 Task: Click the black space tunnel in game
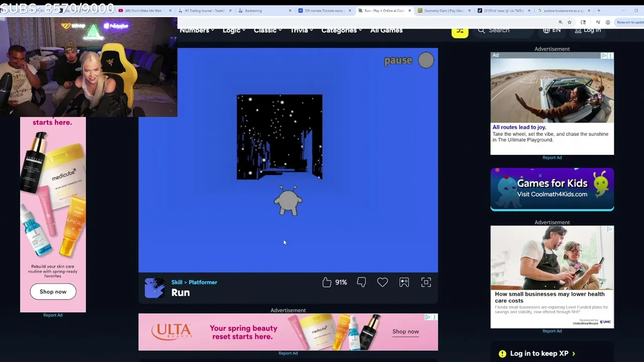280,137
